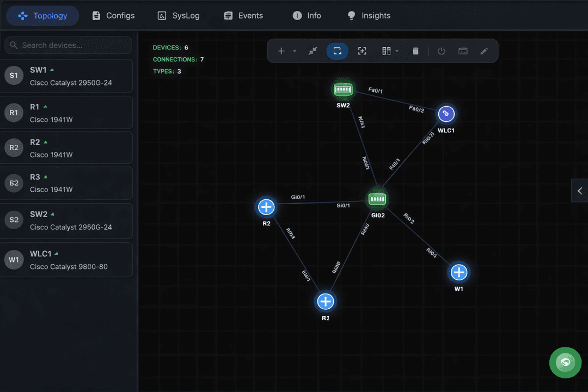This screenshot has width=588, height=392.
Task: Open the add device dropdown arrow
Action: pyautogui.click(x=295, y=51)
